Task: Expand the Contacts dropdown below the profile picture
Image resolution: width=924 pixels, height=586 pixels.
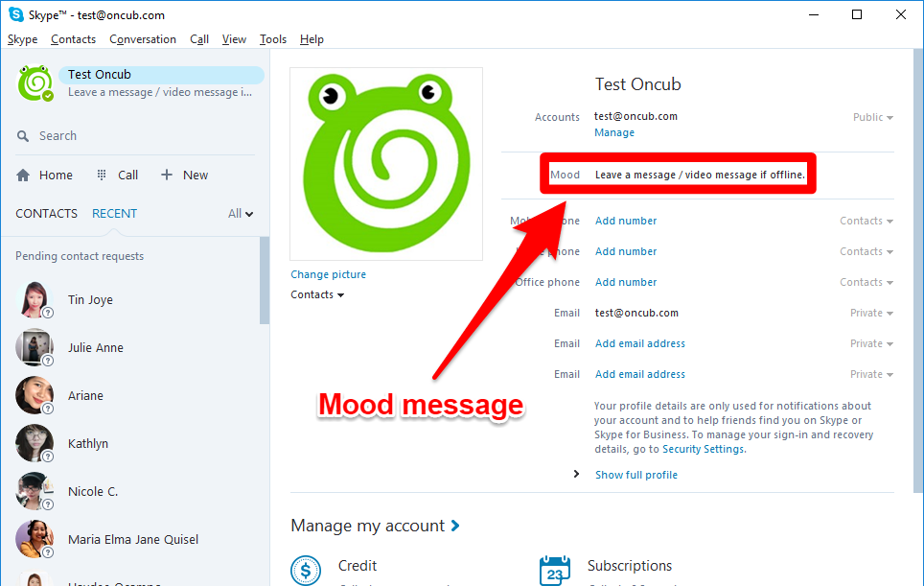Action: click(317, 294)
